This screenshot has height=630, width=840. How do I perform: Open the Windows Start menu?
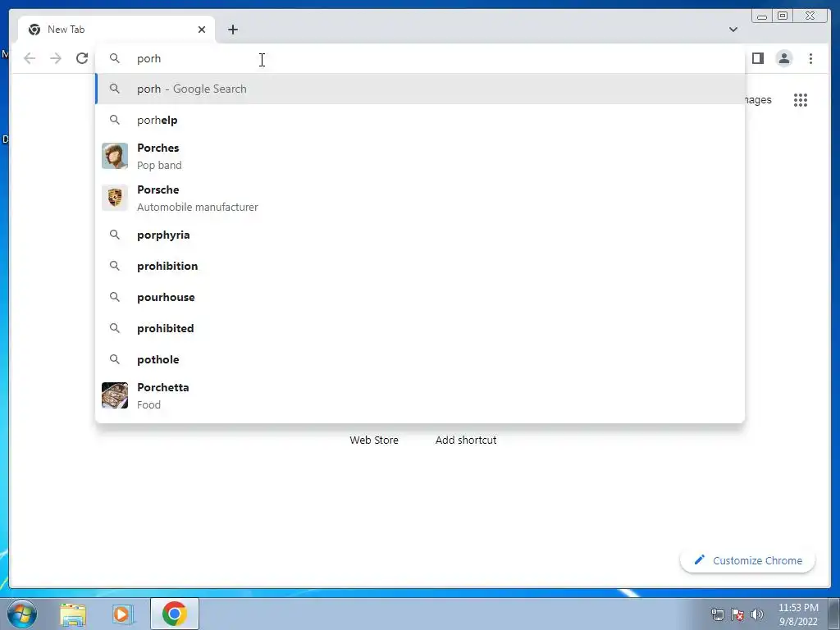tap(22, 614)
